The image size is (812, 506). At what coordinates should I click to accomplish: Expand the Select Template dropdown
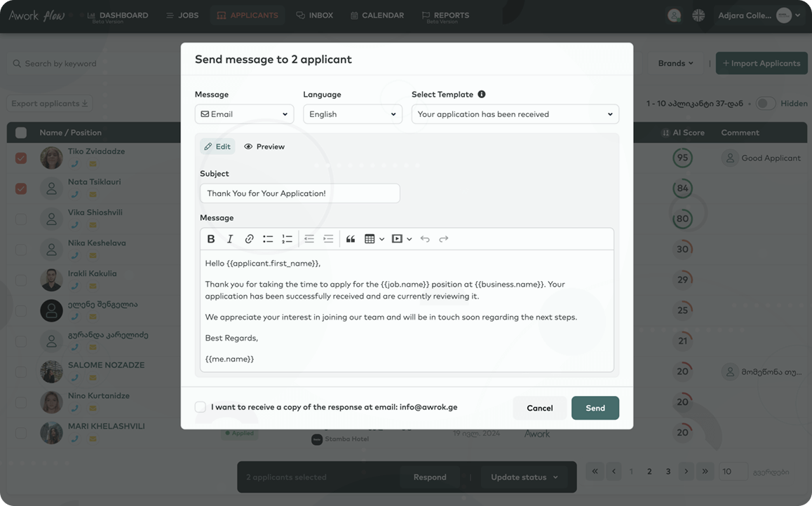(x=515, y=114)
